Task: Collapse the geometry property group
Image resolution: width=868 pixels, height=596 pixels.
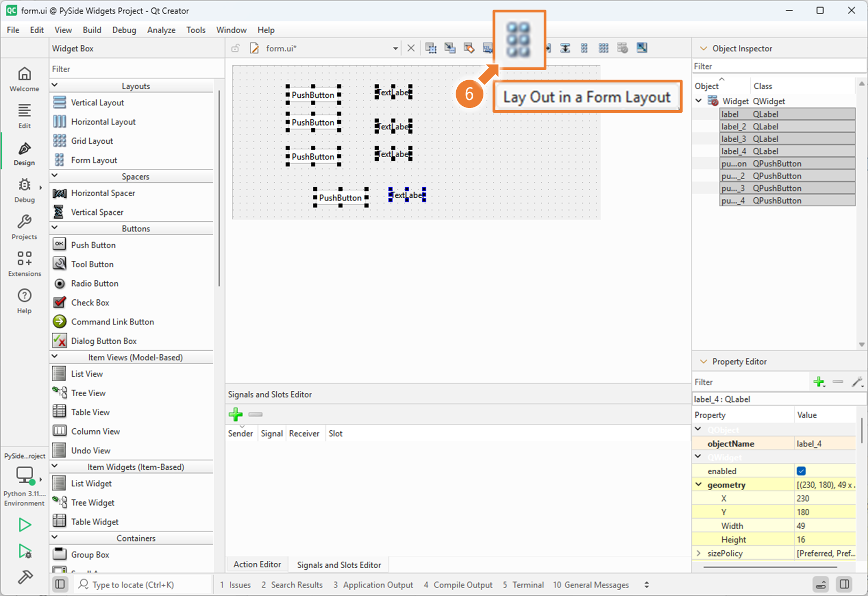Action: pyautogui.click(x=699, y=485)
